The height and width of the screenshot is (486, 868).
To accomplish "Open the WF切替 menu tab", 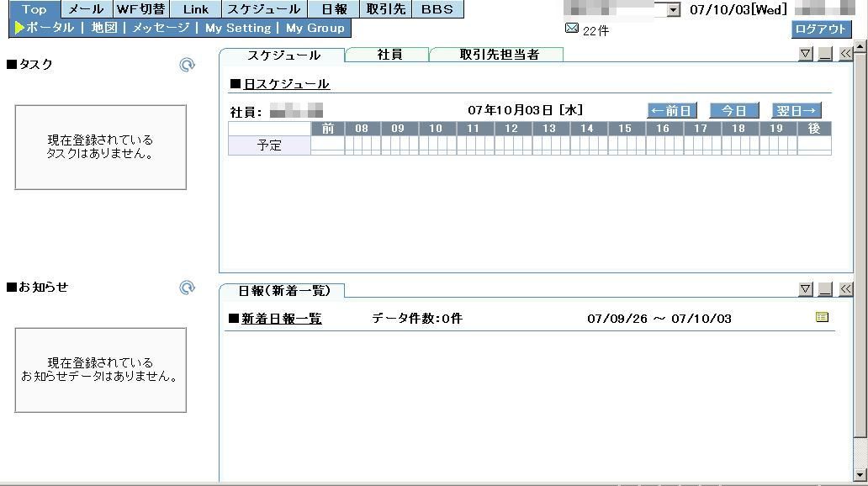I will (x=140, y=9).
